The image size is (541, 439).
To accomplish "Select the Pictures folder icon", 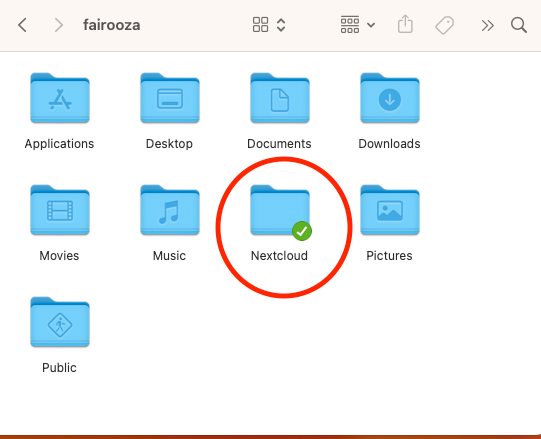I will [390, 210].
